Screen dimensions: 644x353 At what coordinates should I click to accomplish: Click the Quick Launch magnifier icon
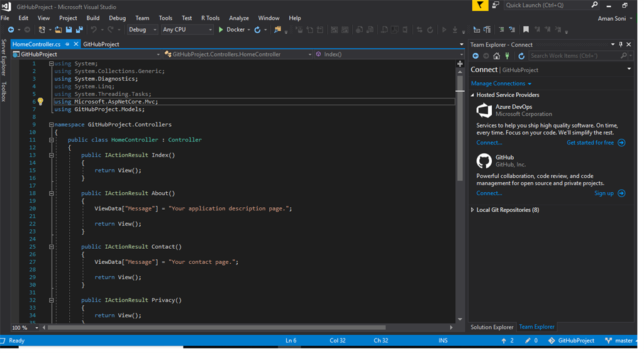pos(594,5)
